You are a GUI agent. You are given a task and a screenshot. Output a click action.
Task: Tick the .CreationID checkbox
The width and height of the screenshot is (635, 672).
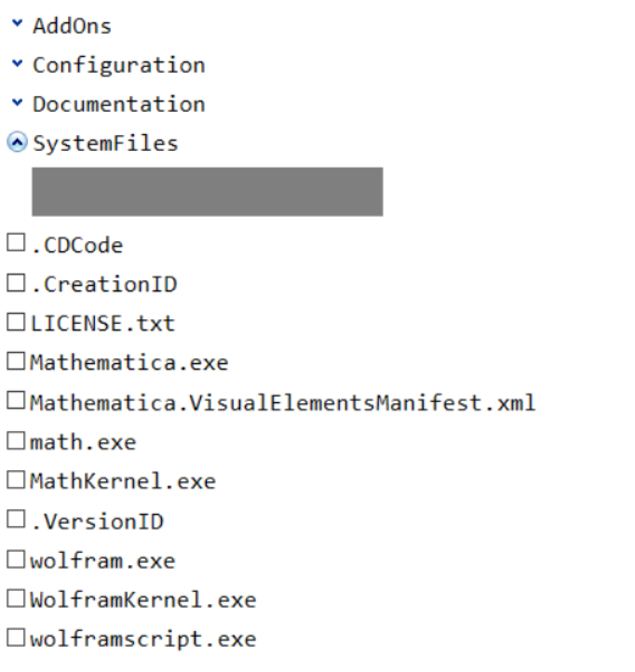point(16,283)
